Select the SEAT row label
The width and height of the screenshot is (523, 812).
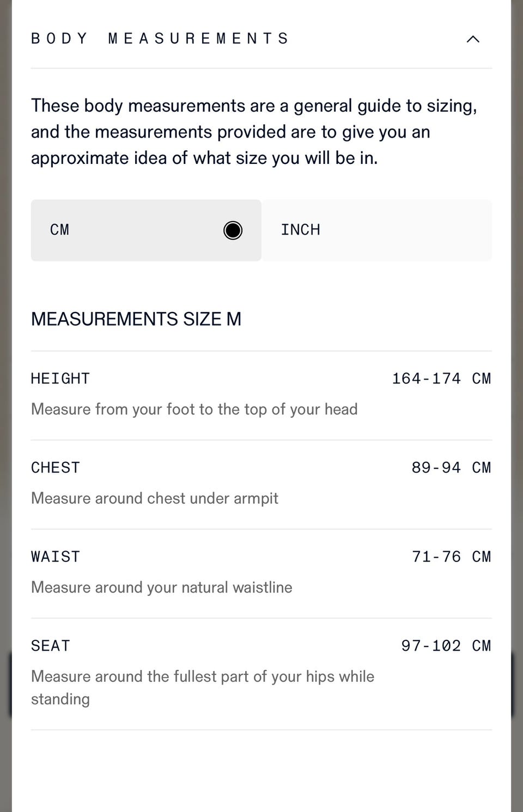(50, 646)
